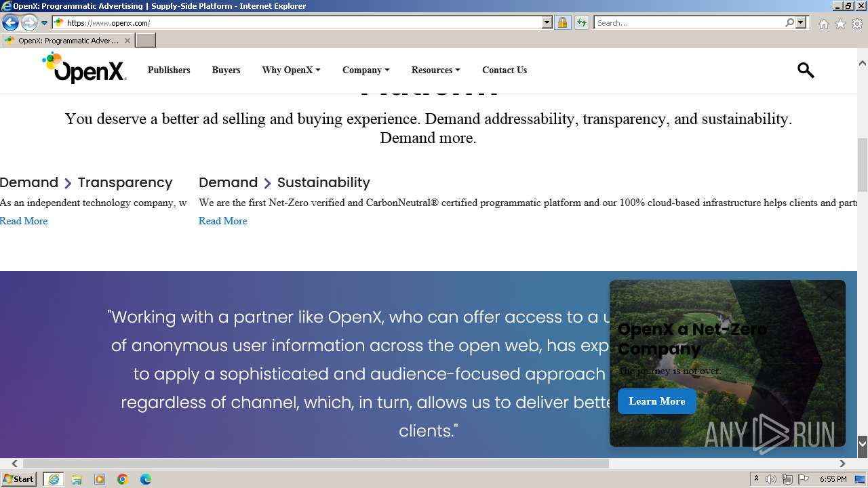
Task: Close the OpenX browser tab
Action: [127, 41]
